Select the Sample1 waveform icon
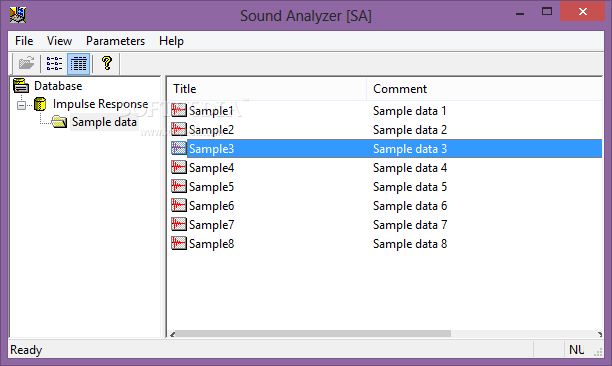The width and height of the screenshot is (612, 366). point(179,110)
